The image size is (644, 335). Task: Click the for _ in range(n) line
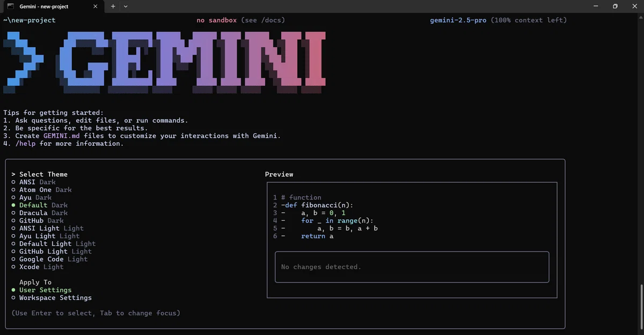[x=337, y=220]
